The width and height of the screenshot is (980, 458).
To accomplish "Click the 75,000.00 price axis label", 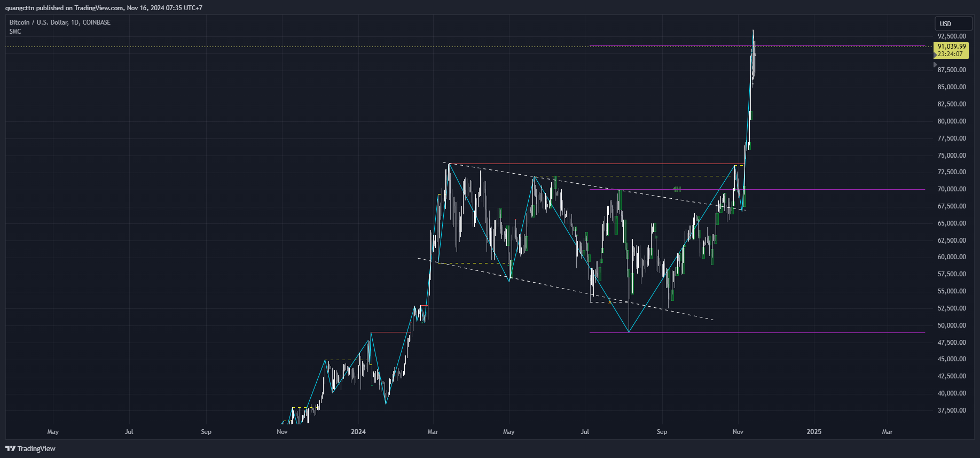I will click(x=952, y=156).
